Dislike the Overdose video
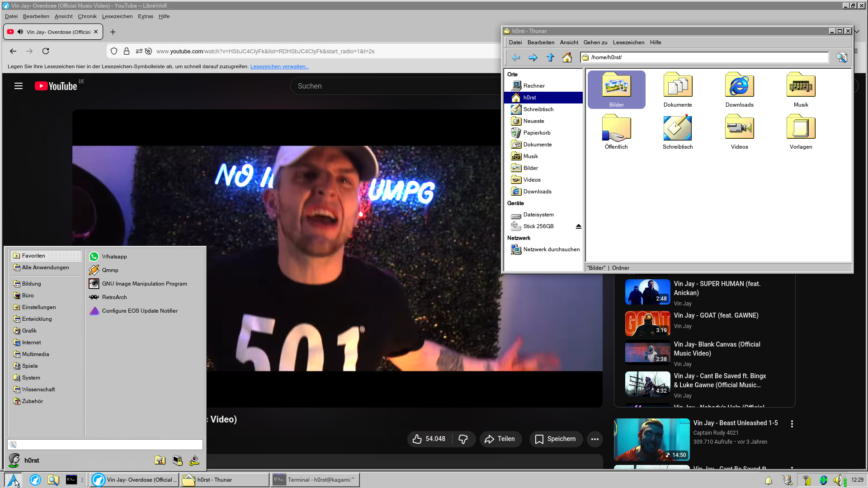 pos(463,439)
